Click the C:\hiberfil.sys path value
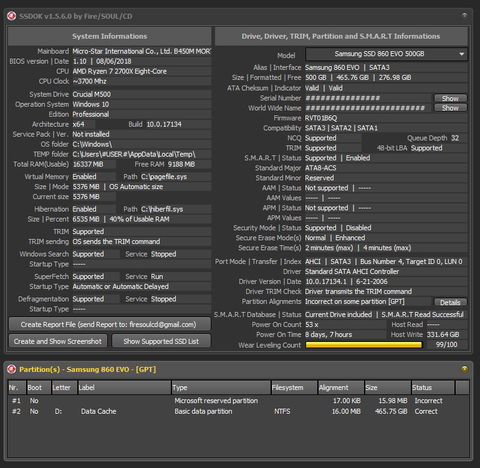 click(162, 209)
